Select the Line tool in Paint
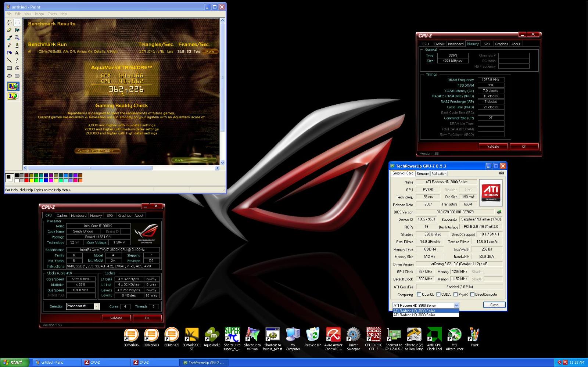Viewport: 588px width, 367px height. (x=10, y=60)
